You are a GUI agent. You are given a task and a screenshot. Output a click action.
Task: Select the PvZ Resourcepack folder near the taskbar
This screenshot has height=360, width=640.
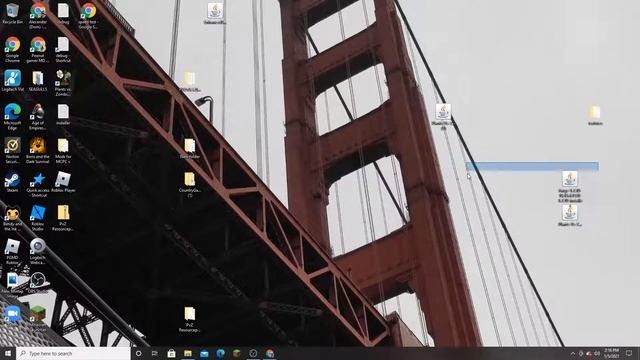pyautogui.click(x=189, y=319)
